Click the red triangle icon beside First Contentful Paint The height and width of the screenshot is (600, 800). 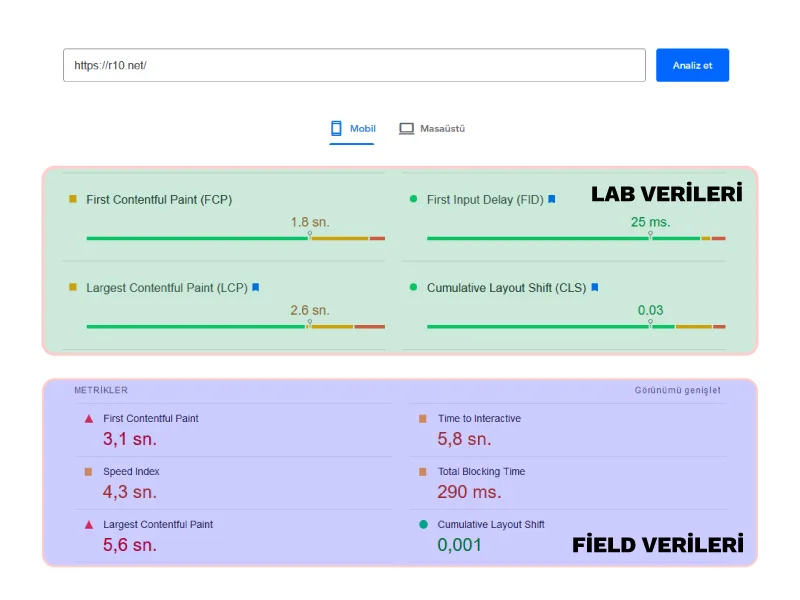tap(88, 419)
